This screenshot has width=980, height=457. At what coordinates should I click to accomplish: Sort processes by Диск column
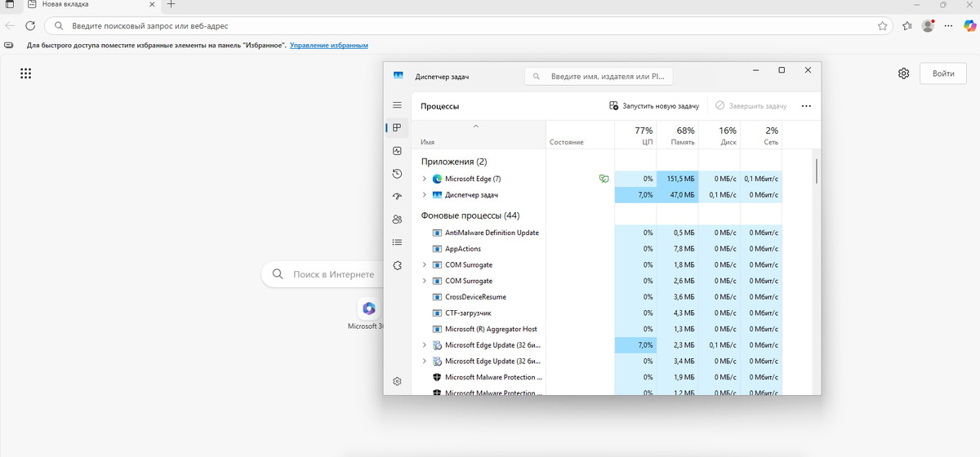pos(720,135)
